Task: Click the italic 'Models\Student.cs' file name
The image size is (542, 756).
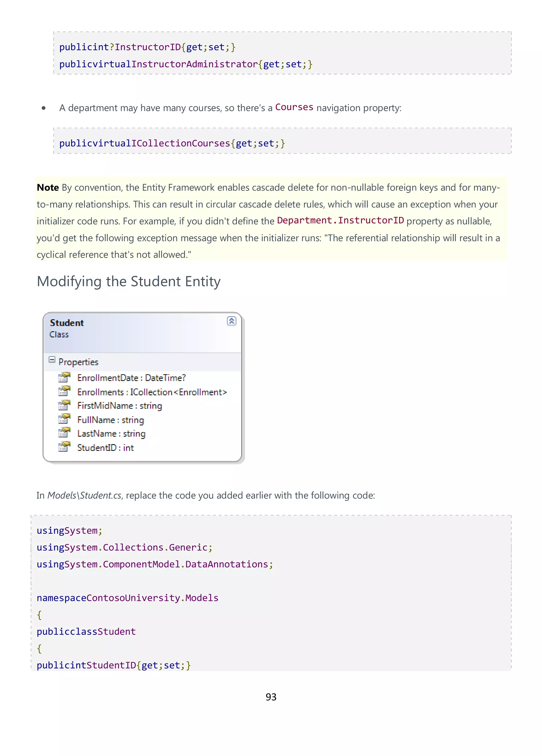Action: (84, 495)
